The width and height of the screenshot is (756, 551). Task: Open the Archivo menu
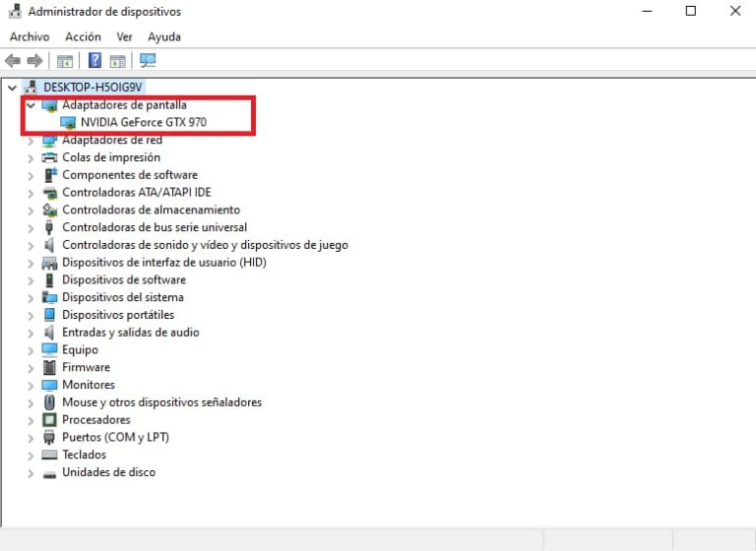[30, 36]
